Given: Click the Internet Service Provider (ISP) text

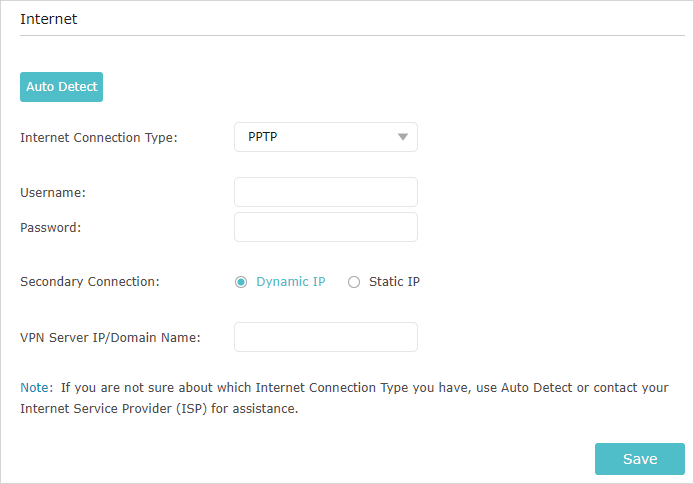Looking at the screenshot, I should coord(114,408).
